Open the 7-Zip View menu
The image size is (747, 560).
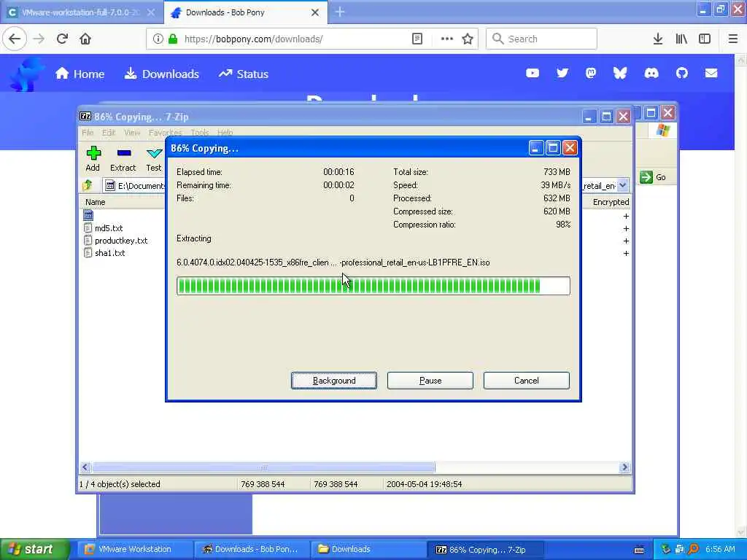(132, 133)
